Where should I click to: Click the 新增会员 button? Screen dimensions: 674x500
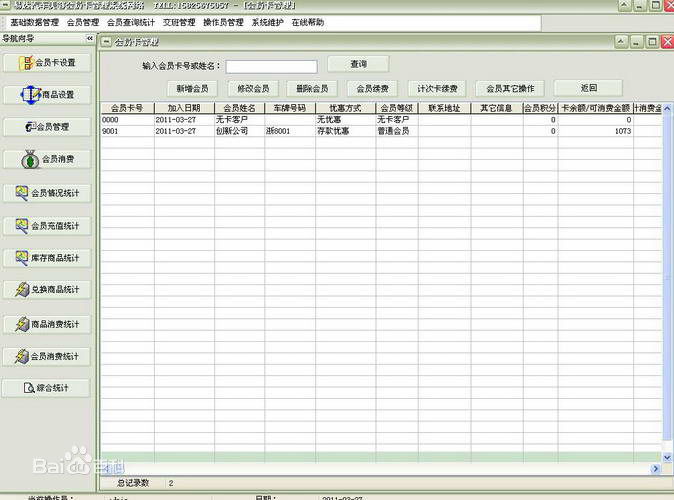tap(192, 89)
